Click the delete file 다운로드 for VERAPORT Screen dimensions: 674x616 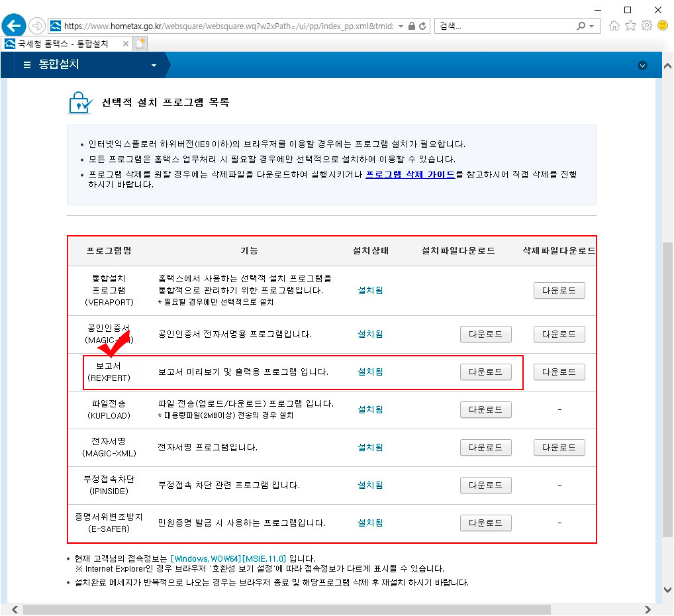pyautogui.click(x=559, y=290)
